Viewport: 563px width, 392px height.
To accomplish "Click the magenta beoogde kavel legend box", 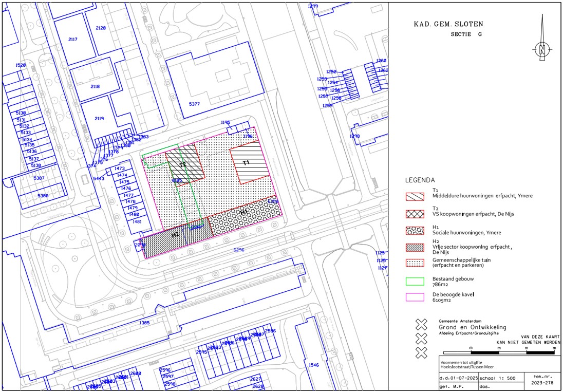I will click(415, 297).
